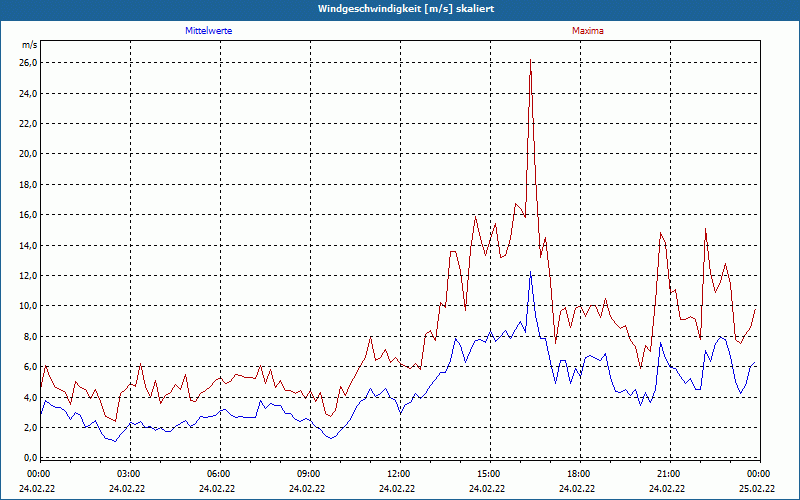Screen dimensions: 800x500
Task: Click the 12:00 time axis label
Action: [x=398, y=474]
